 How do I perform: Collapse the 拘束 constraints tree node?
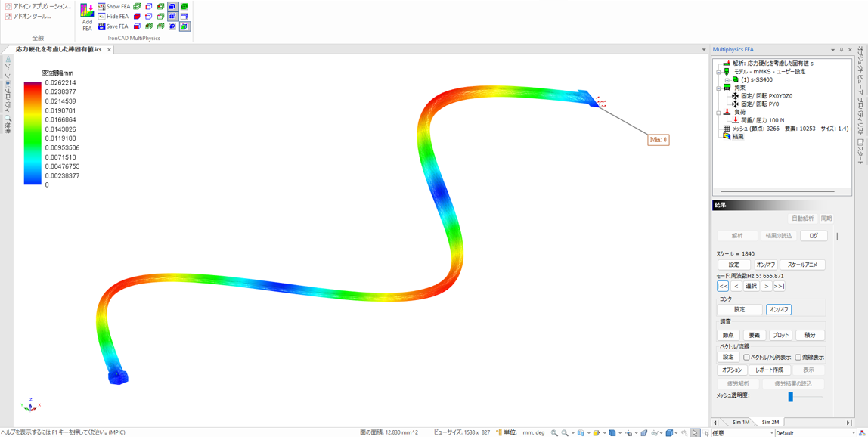[718, 88]
